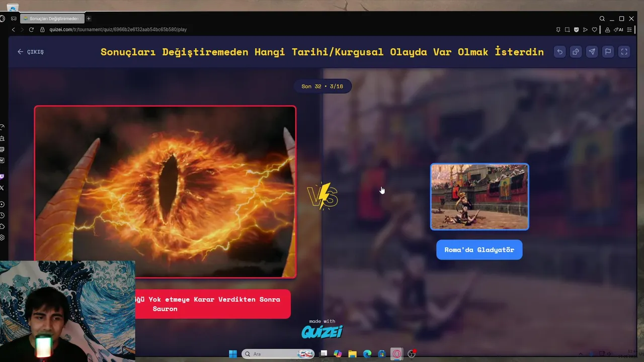
Task: Open X from the Opera sidebar
Action: tap(2, 188)
